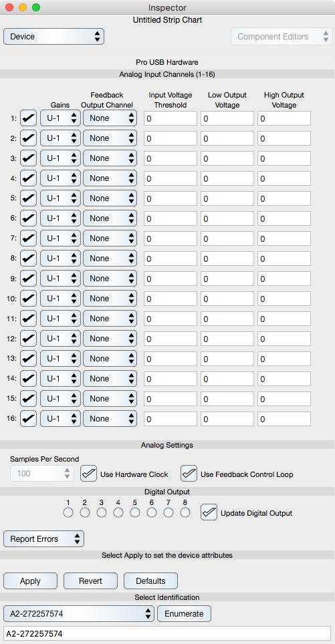Toggle digital output bit 1 indicator

tap(68, 512)
